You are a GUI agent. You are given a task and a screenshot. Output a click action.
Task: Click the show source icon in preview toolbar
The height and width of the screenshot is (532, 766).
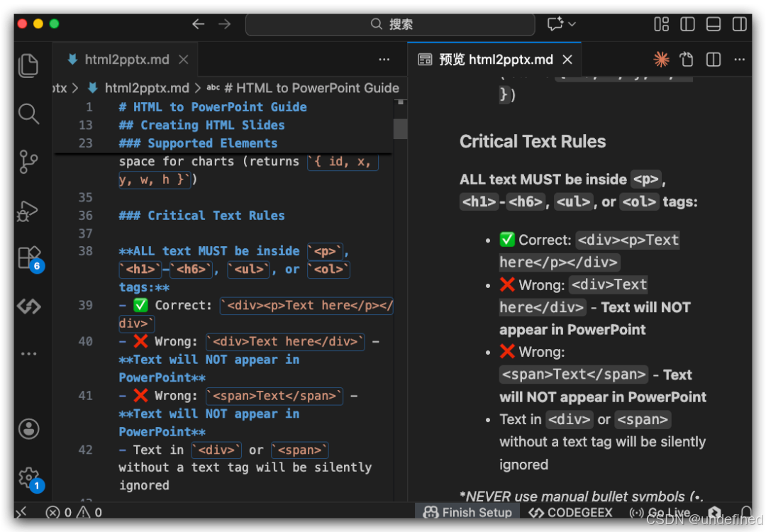(x=687, y=60)
